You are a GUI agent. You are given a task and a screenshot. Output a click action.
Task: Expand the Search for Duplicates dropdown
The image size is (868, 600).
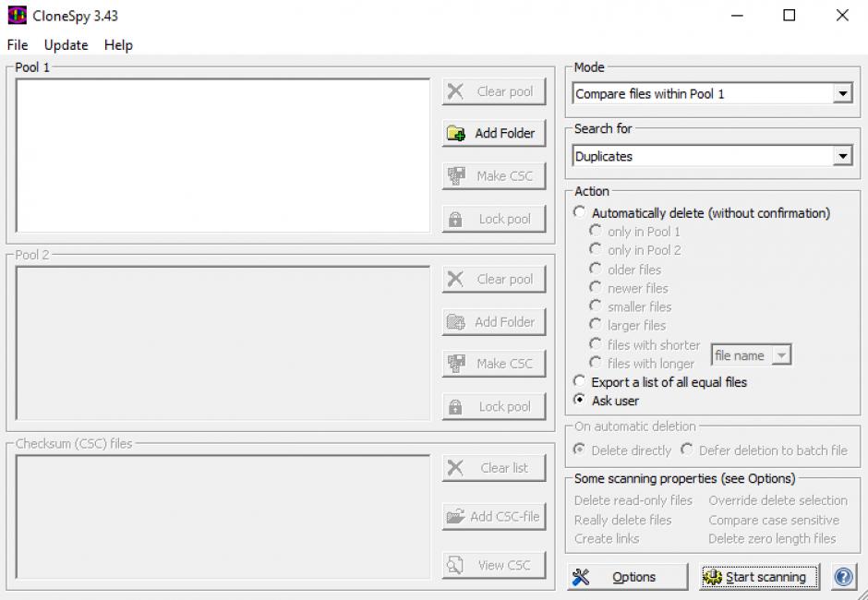click(x=842, y=156)
